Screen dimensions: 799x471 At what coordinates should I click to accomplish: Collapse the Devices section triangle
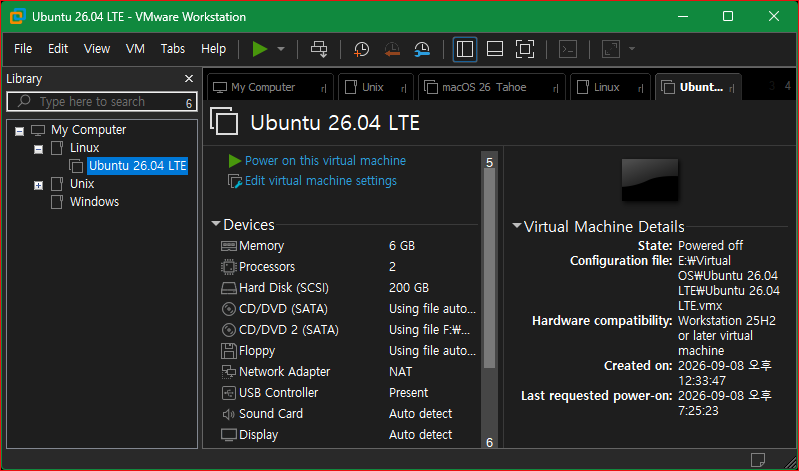(x=216, y=224)
